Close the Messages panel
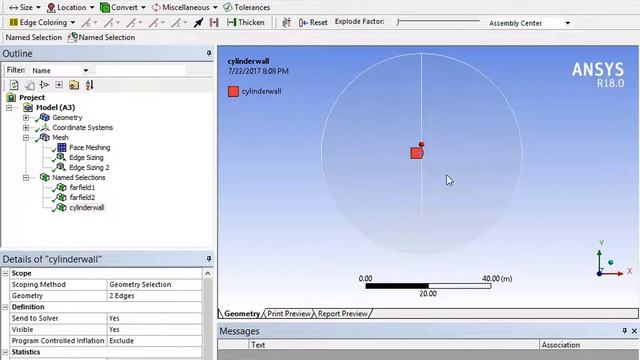640x360 pixels. click(634, 331)
